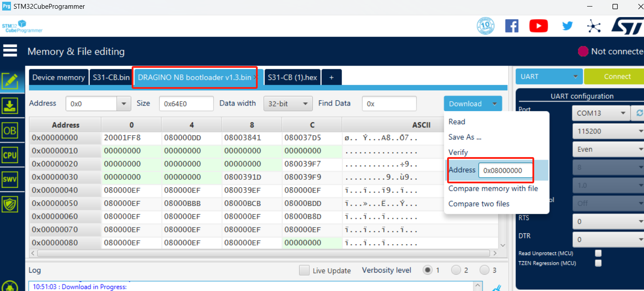Viewport: 644px width, 291px height.
Task: Open the 115200 baudrate dropdown
Action: (608, 131)
